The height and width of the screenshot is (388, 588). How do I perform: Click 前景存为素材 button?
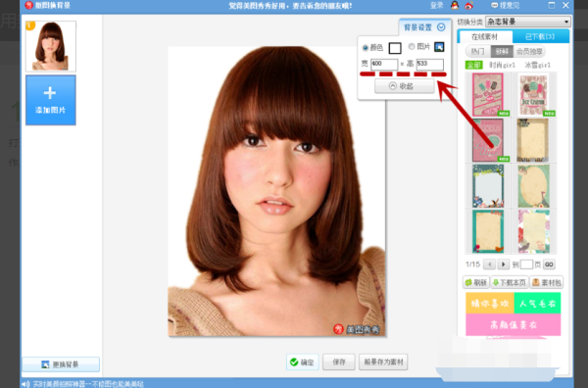[383, 362]
